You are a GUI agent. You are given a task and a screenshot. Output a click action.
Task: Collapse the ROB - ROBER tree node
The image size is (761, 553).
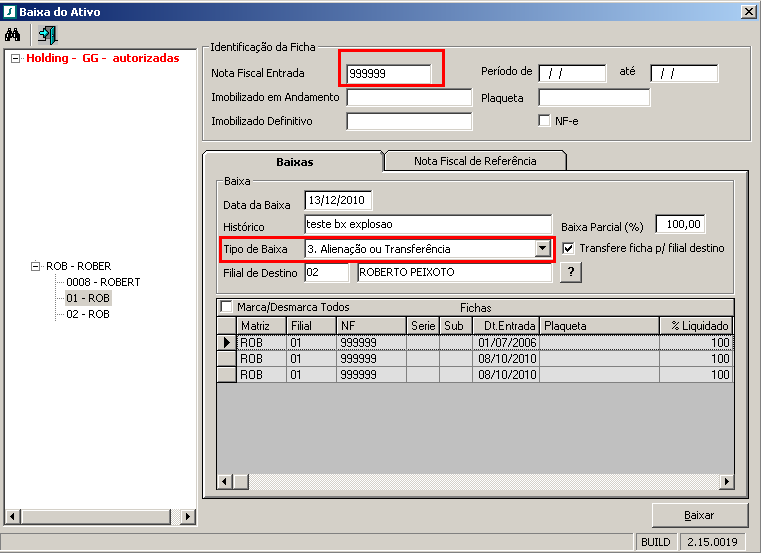[x=37, y=267]
